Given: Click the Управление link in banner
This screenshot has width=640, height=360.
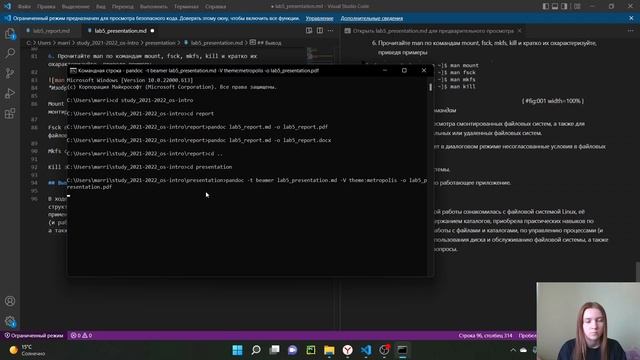Looking at the screenshot, I should pos(319,18).
